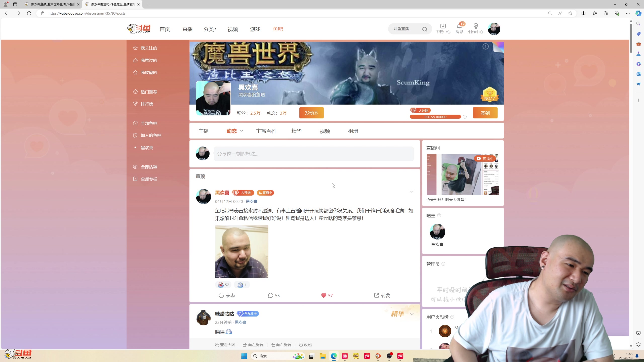Expand options chevron on 黑欢喜 pinned post
The width and height of the screenshot is (644, 362).
(412, 192)
